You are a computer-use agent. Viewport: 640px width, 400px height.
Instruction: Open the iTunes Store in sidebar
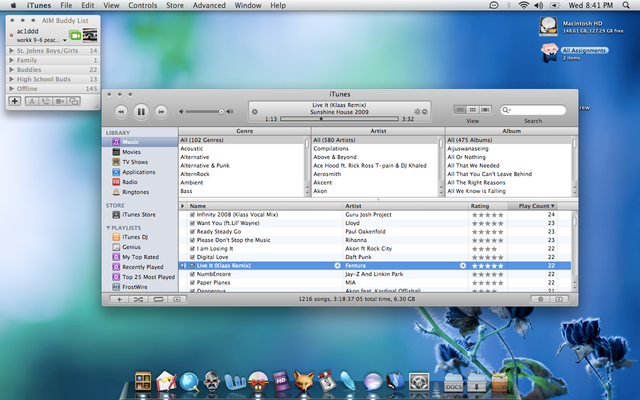138,214
